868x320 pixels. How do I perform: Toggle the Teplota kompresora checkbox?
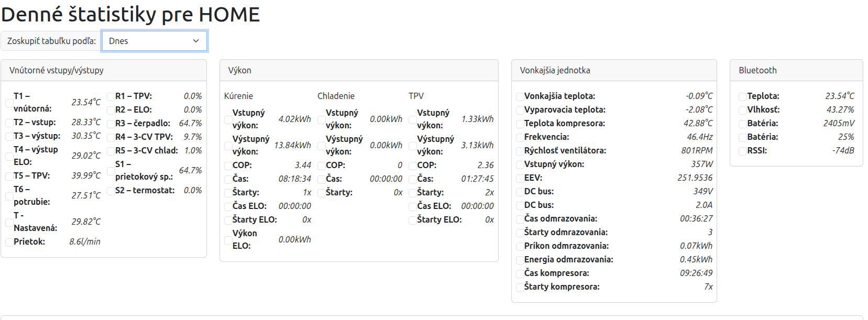520,124
